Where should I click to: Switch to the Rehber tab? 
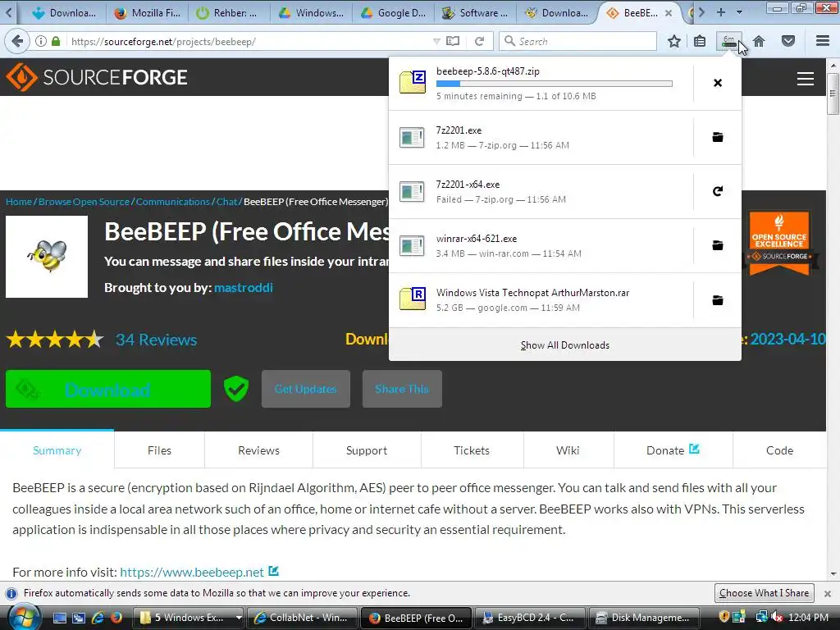pyautogui.click(x=229, y=13)
